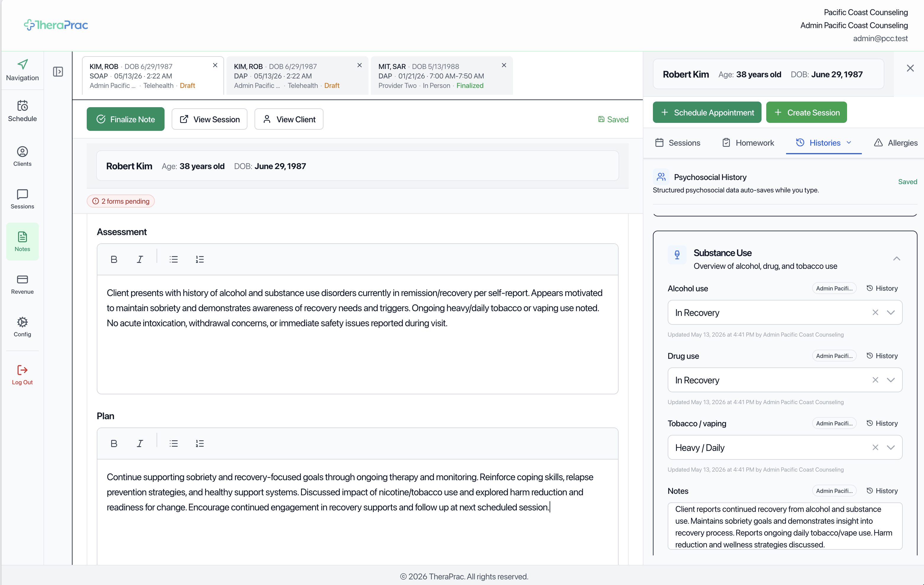
Task: Open Config settings in sidebar
Action: click(22, 327)
